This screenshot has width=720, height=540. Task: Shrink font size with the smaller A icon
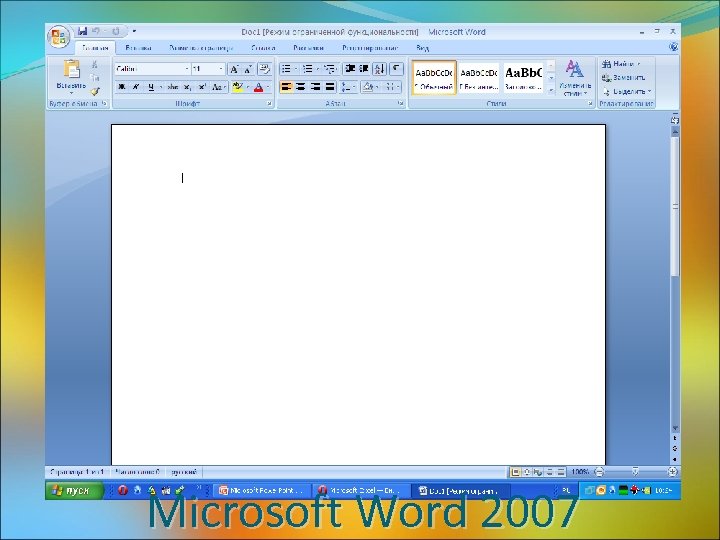(x=248, y=69)
